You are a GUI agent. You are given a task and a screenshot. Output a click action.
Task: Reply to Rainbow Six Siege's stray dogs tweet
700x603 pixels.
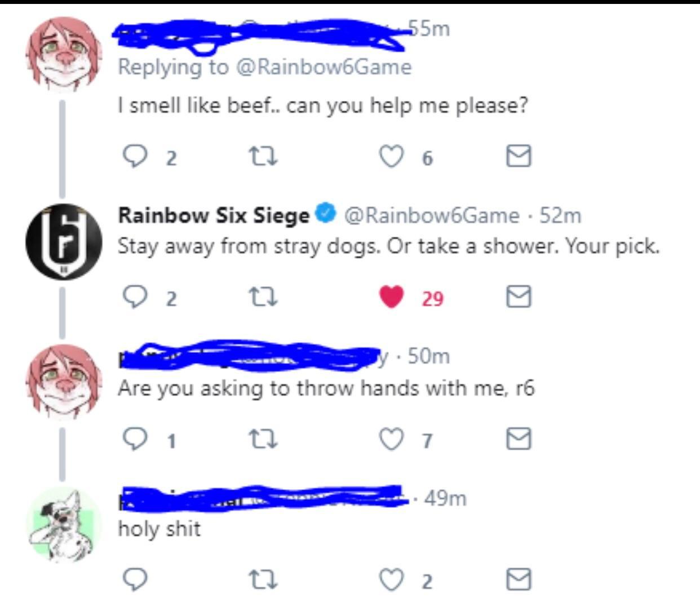pos(135,297)
